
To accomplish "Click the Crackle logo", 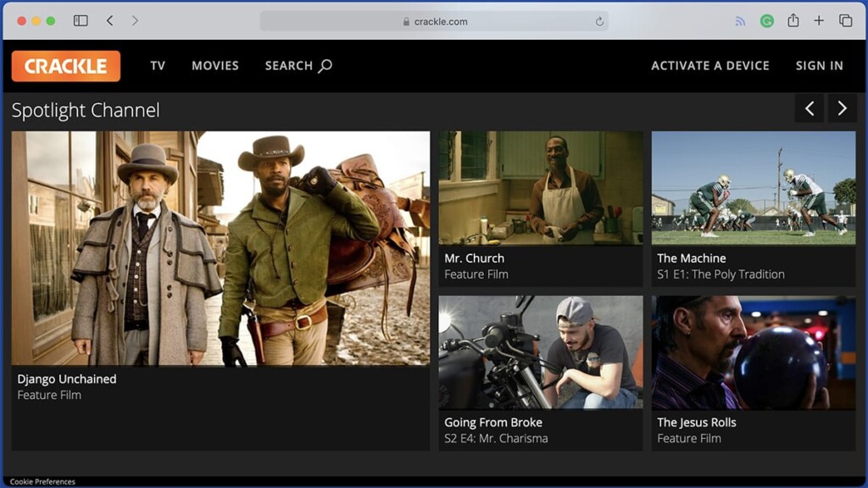I will coord(66,66).
